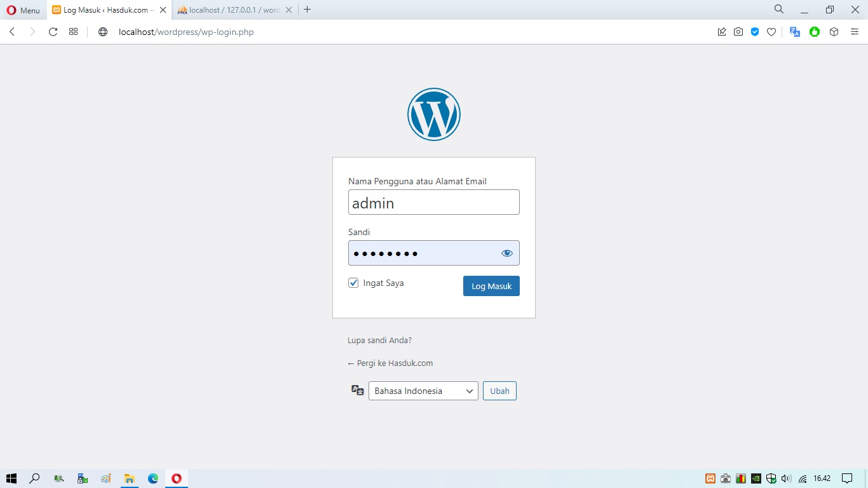Toggle the Ingat Saya checkbox

pos(353,283)
